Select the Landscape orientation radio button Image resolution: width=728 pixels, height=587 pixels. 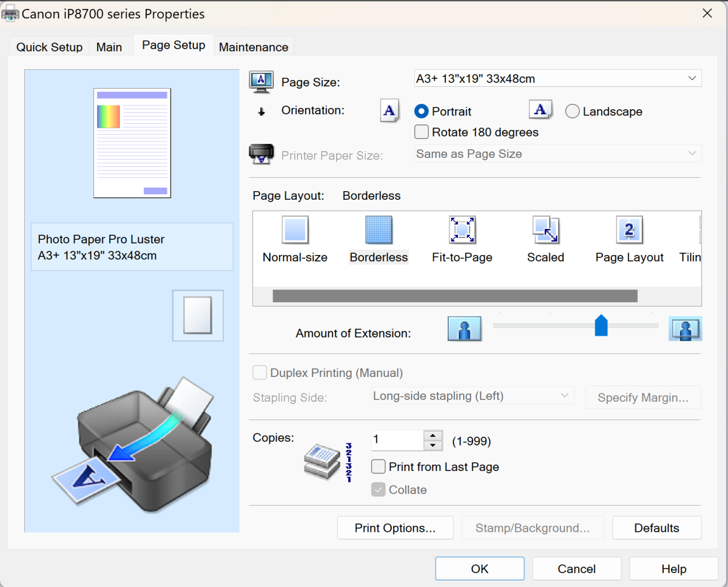pyautogui.click(x=572, y=112)
